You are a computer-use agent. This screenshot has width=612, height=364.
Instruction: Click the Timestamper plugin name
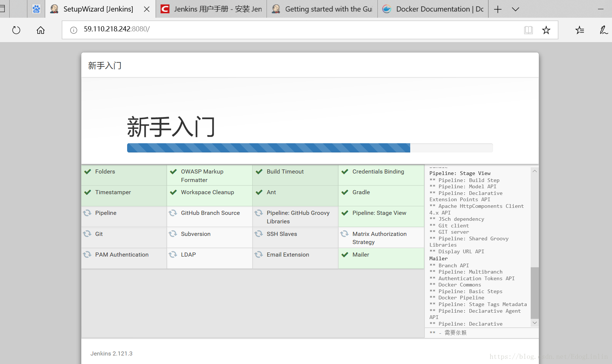[x=113, y=192]
